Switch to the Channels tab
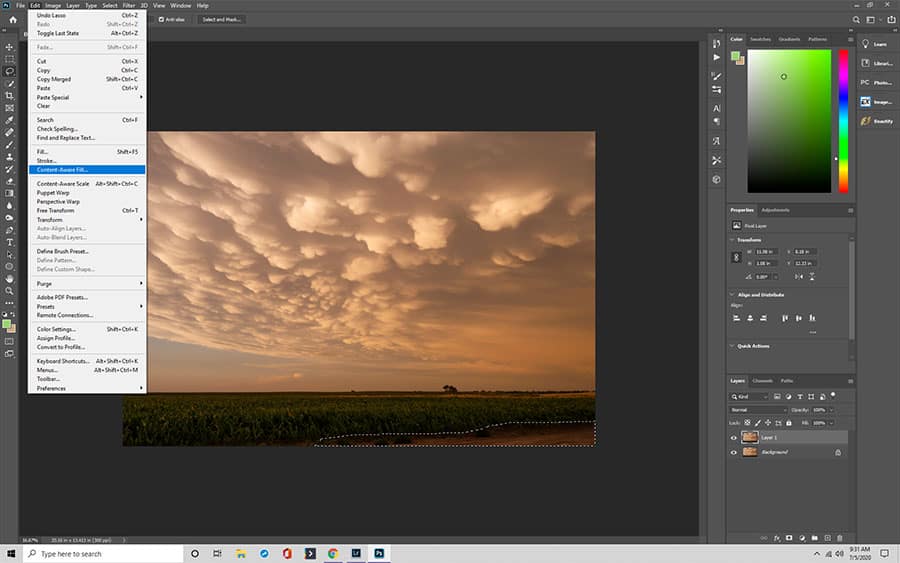This screenshot has height=563, width=900. tap(762, 380)
